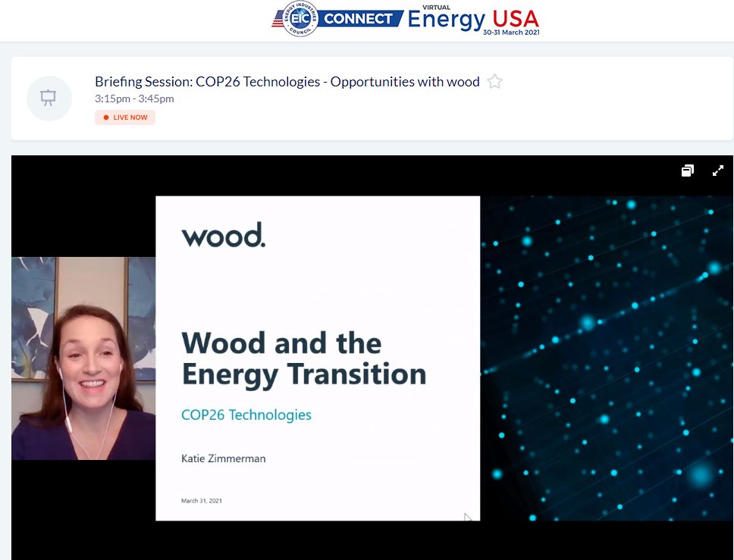The image size is (734, 560).
Task: Open the EIC Connect logo
Action: click(x=337, y=19)
